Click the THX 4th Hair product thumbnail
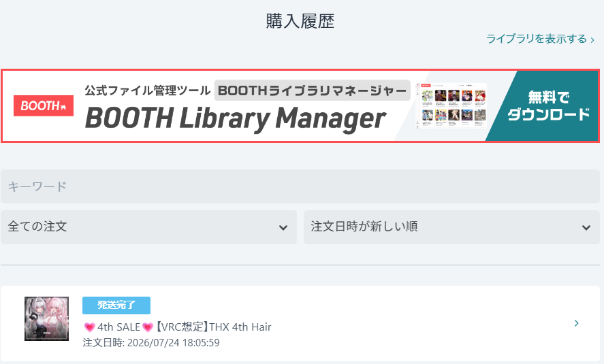604x364 pixels. (46, 318)
